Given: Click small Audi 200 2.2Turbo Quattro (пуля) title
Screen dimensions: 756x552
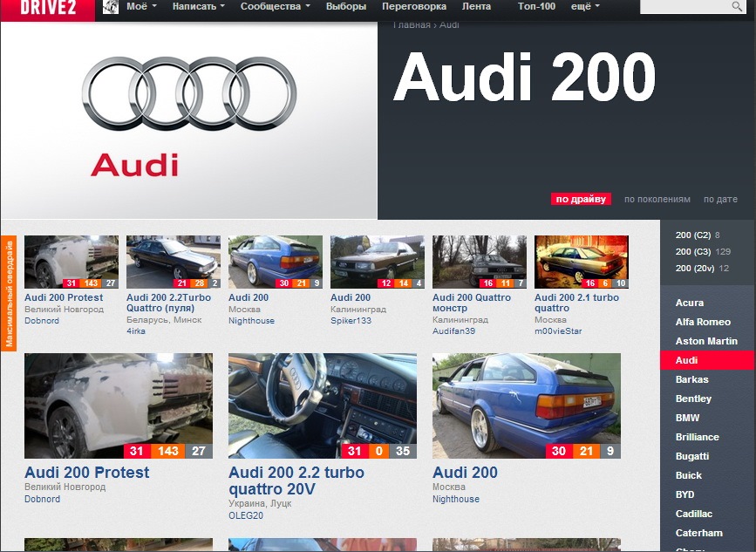Looking at the screenshot, I should point(169,303).
